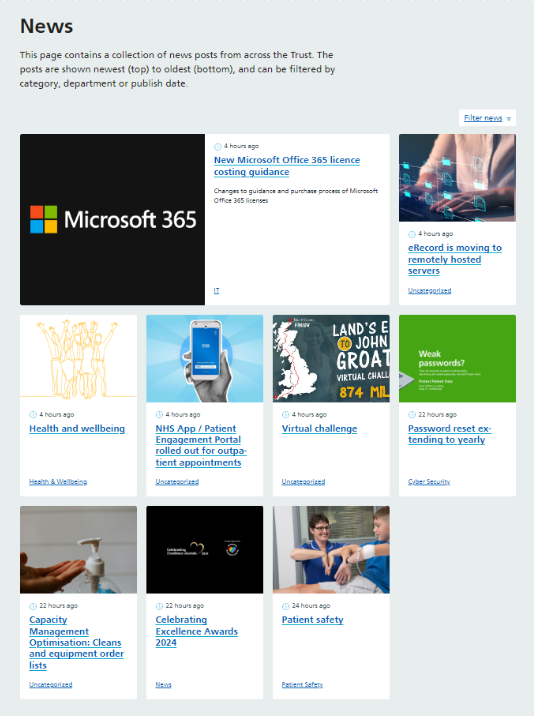Screen dimensions: 534x716
Task: Open Password reset extending to yearly article
Action: tap(449, 434)
